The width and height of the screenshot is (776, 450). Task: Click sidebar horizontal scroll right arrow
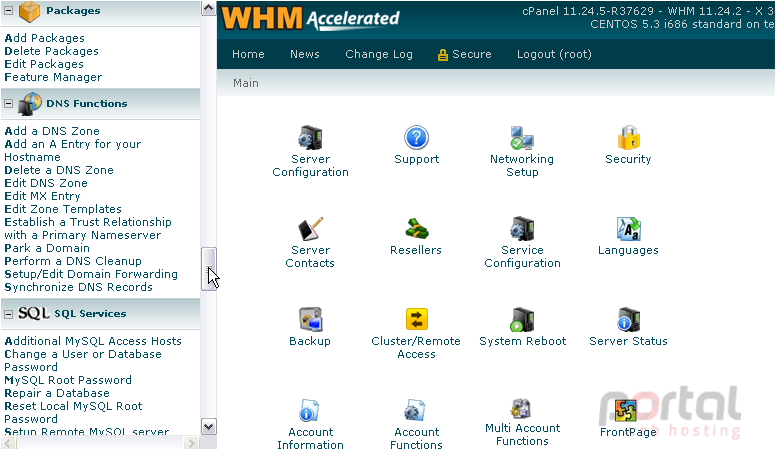(191, 442)
